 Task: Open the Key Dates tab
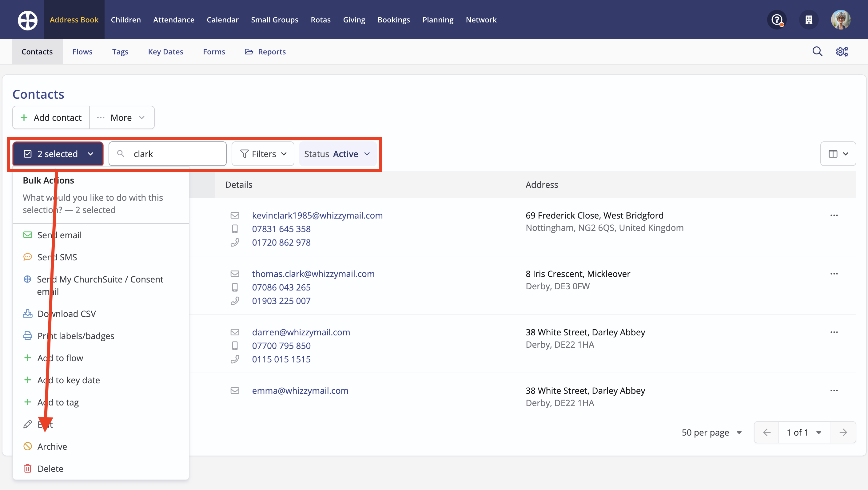click(x=165, y=52)
